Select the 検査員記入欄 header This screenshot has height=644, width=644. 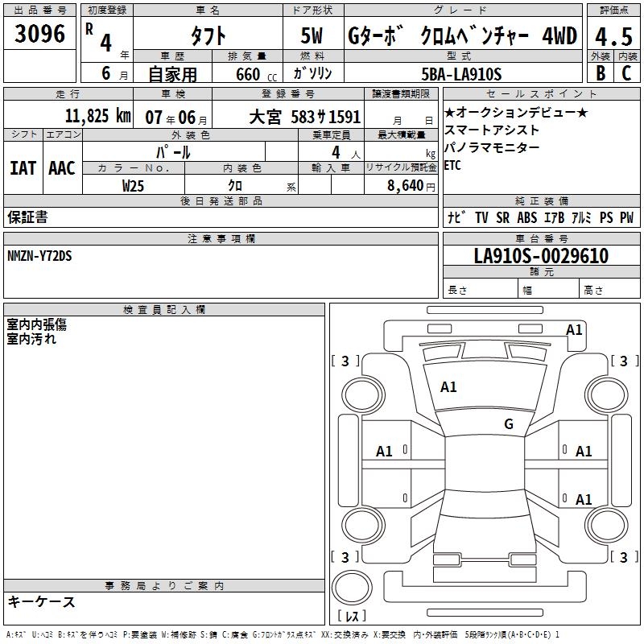click(164, 310)
